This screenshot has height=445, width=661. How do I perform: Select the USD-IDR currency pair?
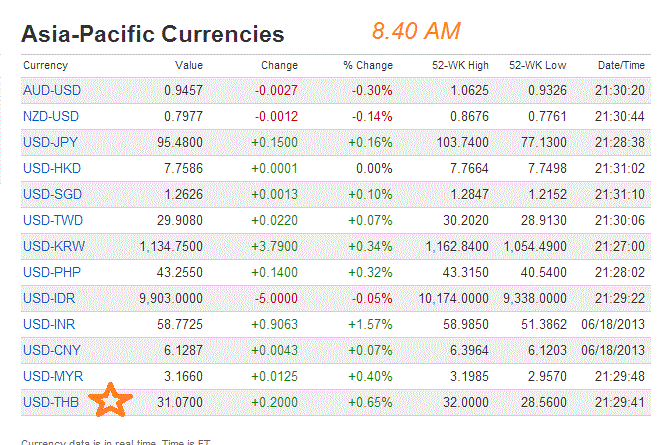point(49,298)
